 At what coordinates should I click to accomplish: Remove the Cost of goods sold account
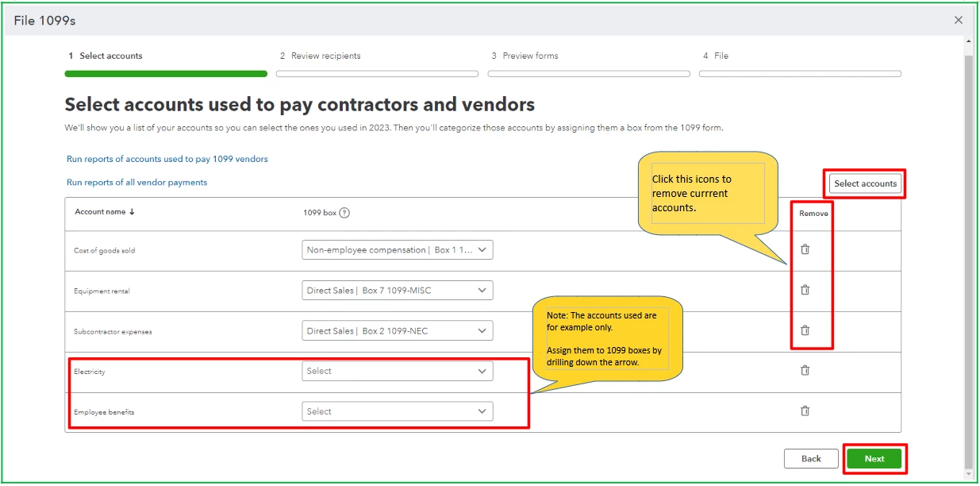805,249
